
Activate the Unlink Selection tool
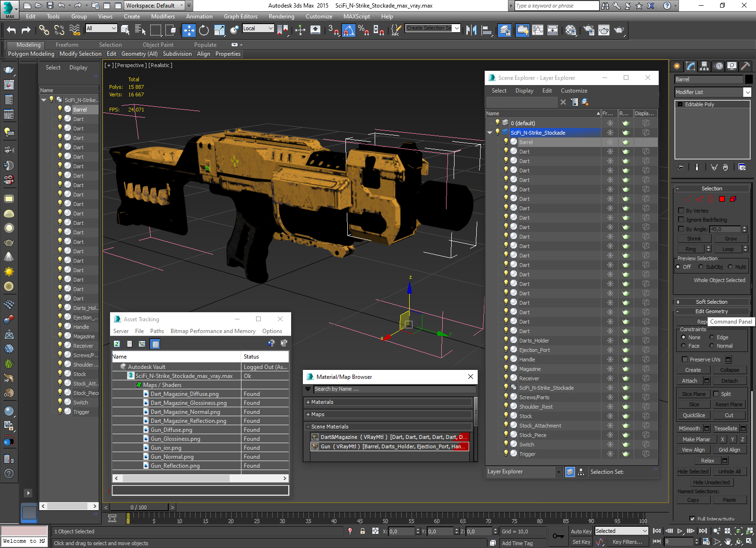coord(59,30)
